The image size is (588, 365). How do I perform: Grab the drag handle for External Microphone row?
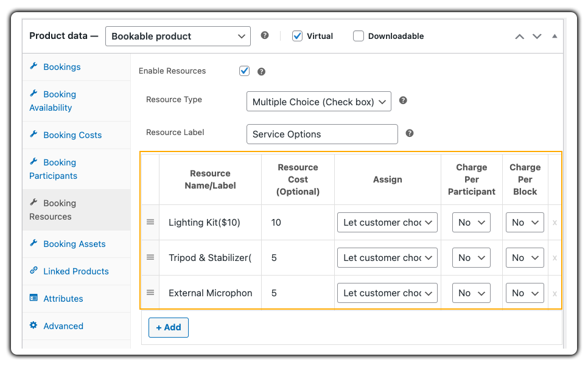coord(150,293)
